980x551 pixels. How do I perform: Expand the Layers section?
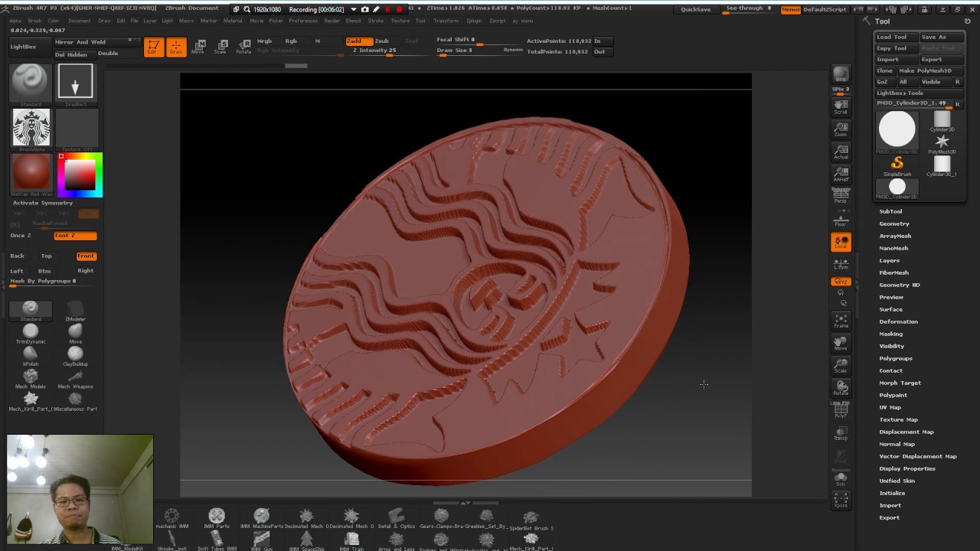tap(889, 260)
